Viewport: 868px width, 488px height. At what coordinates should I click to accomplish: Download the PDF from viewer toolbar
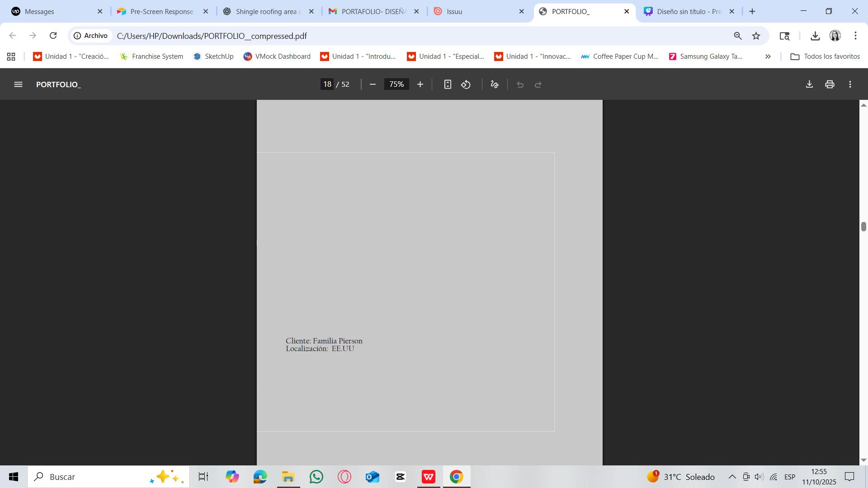[x=809, y=84]
